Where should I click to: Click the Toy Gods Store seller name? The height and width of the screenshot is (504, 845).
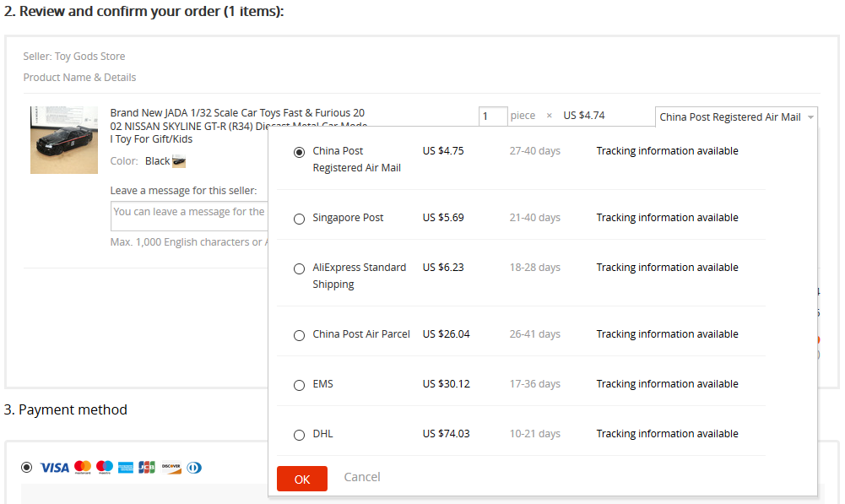(x=90, y=56)
